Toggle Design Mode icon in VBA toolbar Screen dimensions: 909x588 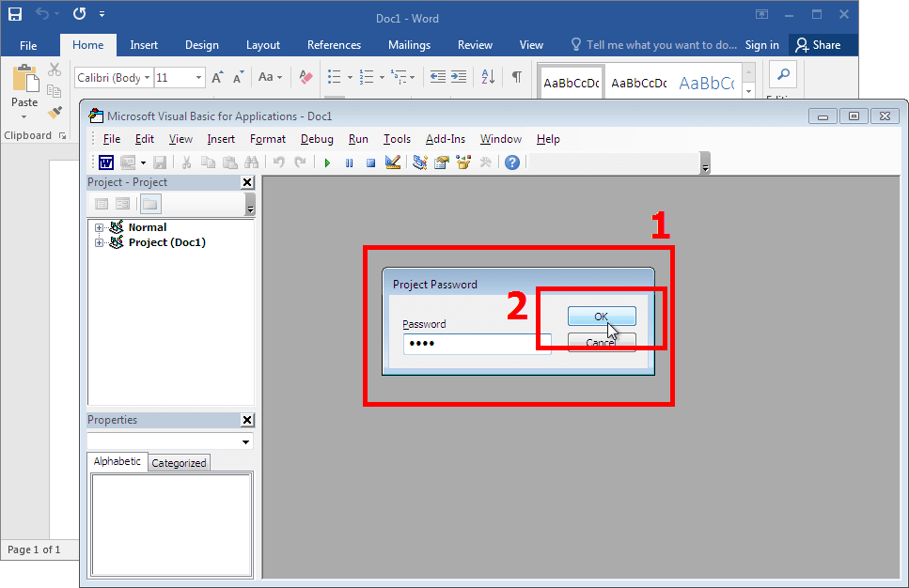click(393, 162)
